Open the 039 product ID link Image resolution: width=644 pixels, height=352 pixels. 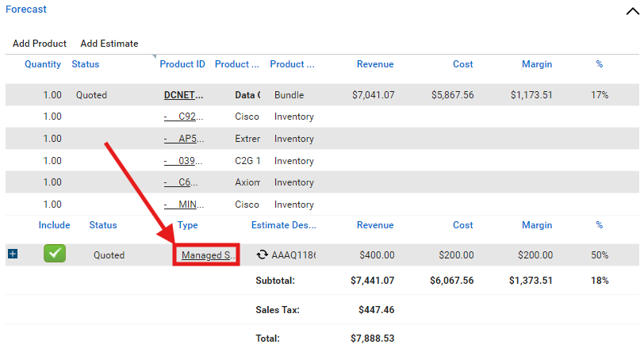click(183, 161)
